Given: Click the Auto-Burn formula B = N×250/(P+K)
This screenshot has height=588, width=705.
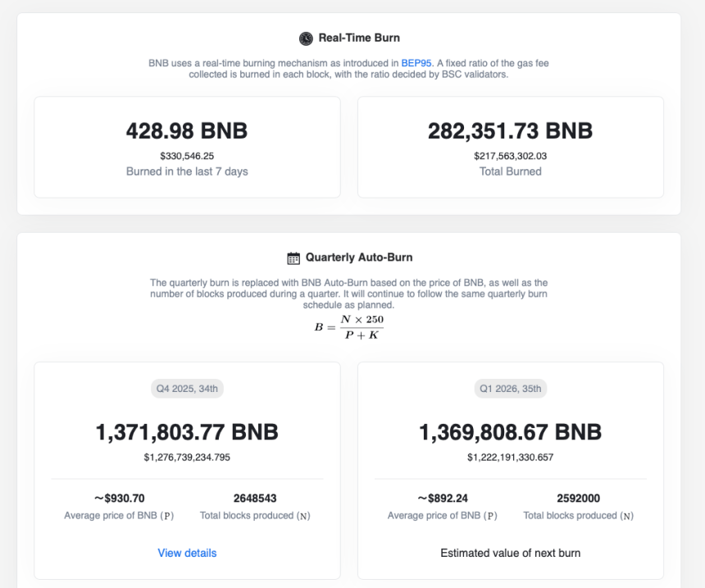Looking at the screenshot, I should 350,325.
